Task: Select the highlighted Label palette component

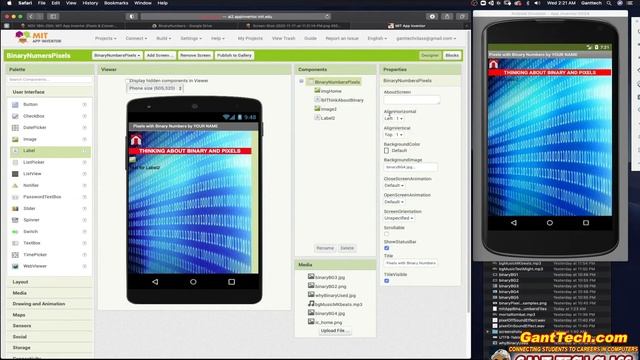Action: (x=49, y=151)
